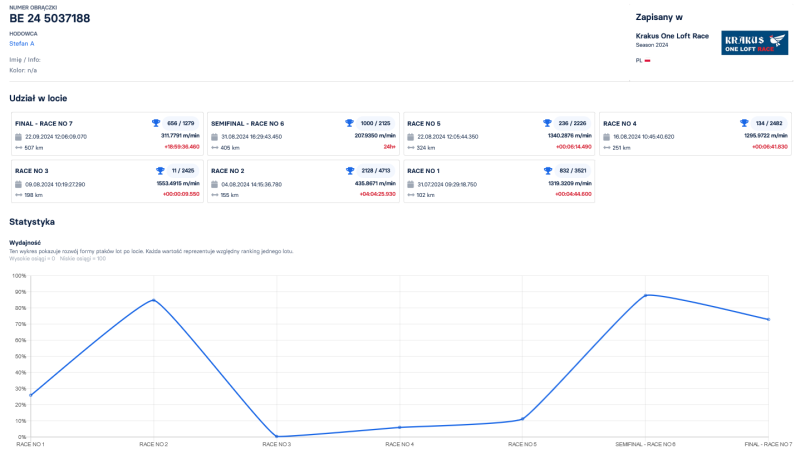Click the trophy icon in Final Race No 7 card
The width and height of the screenshot is (800, 459).
coord(156,123)
